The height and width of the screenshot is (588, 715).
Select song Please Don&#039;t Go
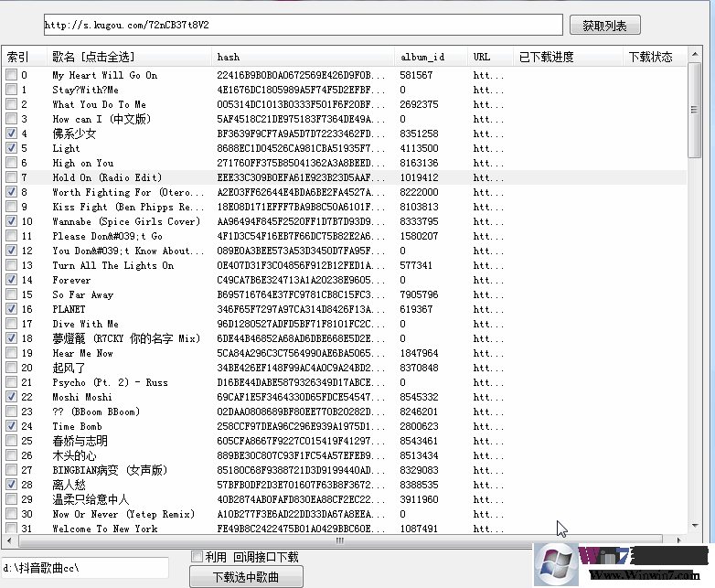point(108,236)
